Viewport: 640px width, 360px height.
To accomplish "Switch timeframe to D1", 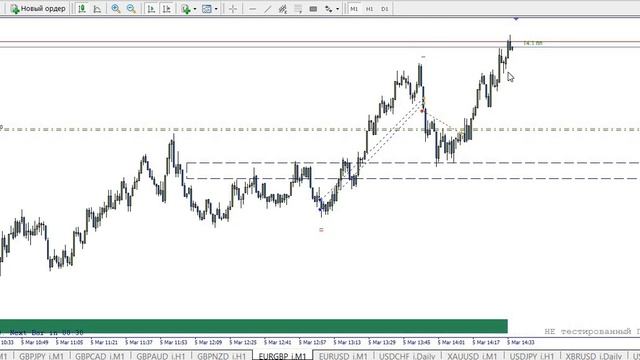I will tap(385, 9).
